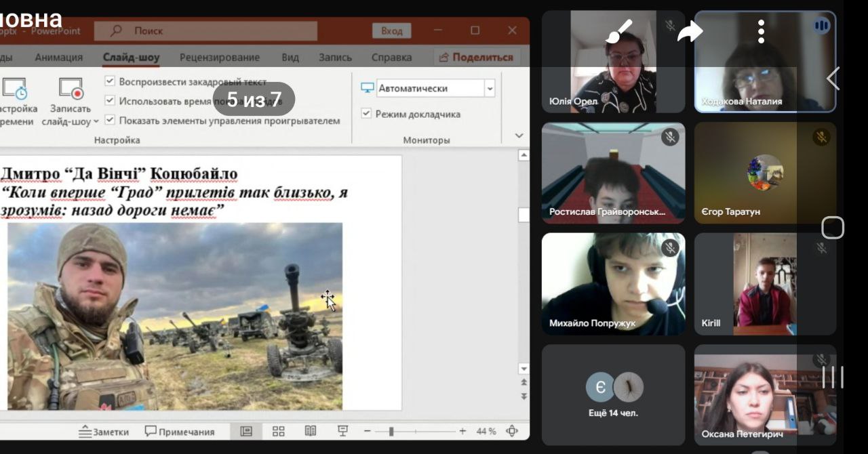The width and height of the screenshot is (868, 454).
Task: Switch to slide sorter view icon
Action: [278, 432]
